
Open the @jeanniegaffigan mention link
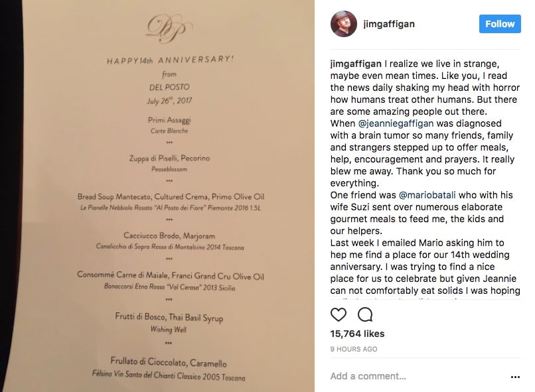[x=396, y=123]
